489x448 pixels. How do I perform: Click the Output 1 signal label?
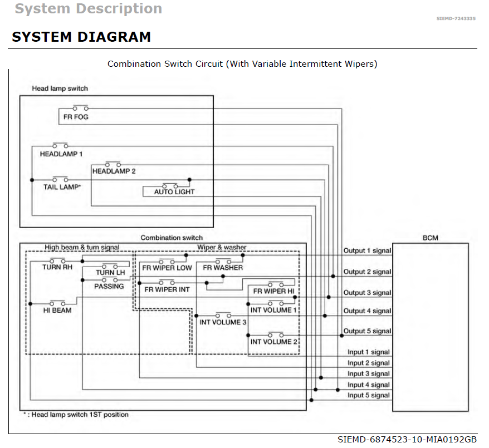367,250
